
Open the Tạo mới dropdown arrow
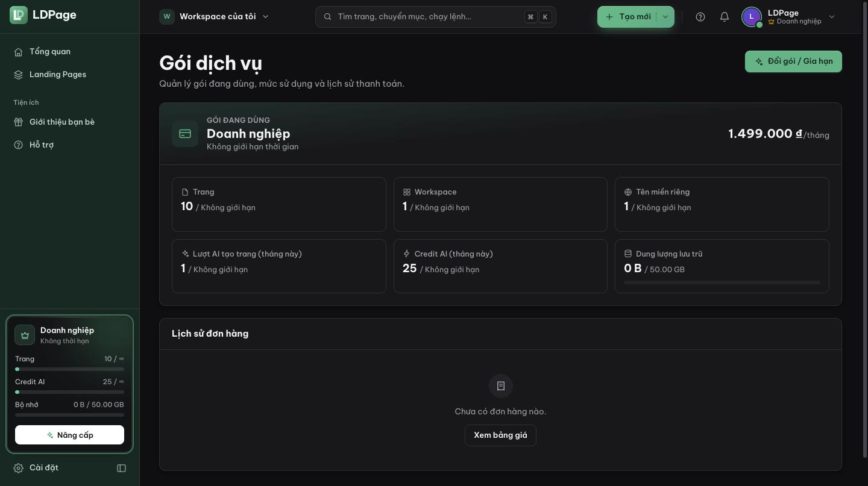pyautogui.click(x=665, y=17)
